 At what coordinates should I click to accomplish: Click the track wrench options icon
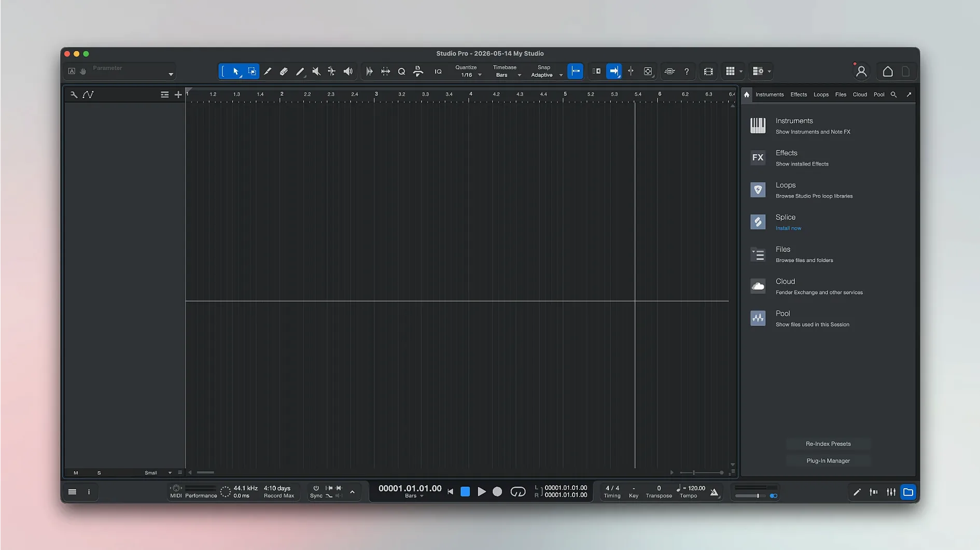coord(74,95)
